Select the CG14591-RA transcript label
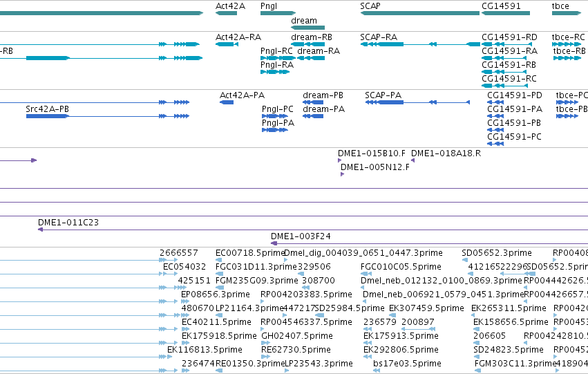Viewport: 588px width, 374px height. pos(510,51)
